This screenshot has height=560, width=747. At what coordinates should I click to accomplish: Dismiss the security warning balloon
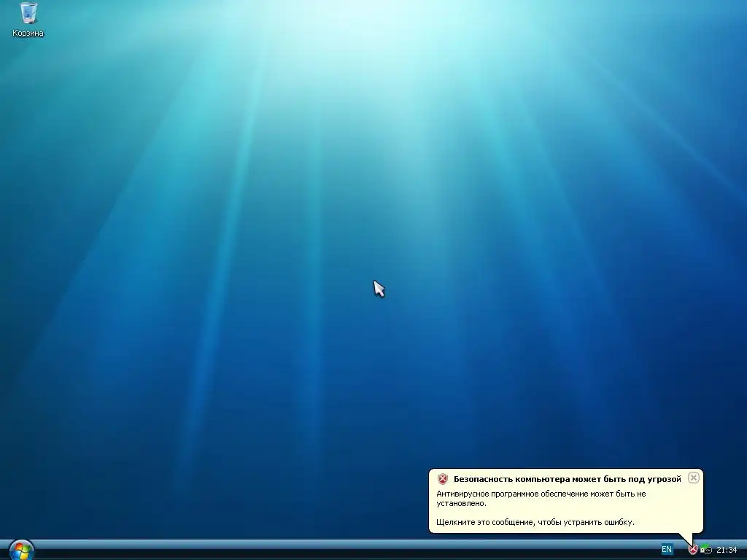[x=694, y=478]
